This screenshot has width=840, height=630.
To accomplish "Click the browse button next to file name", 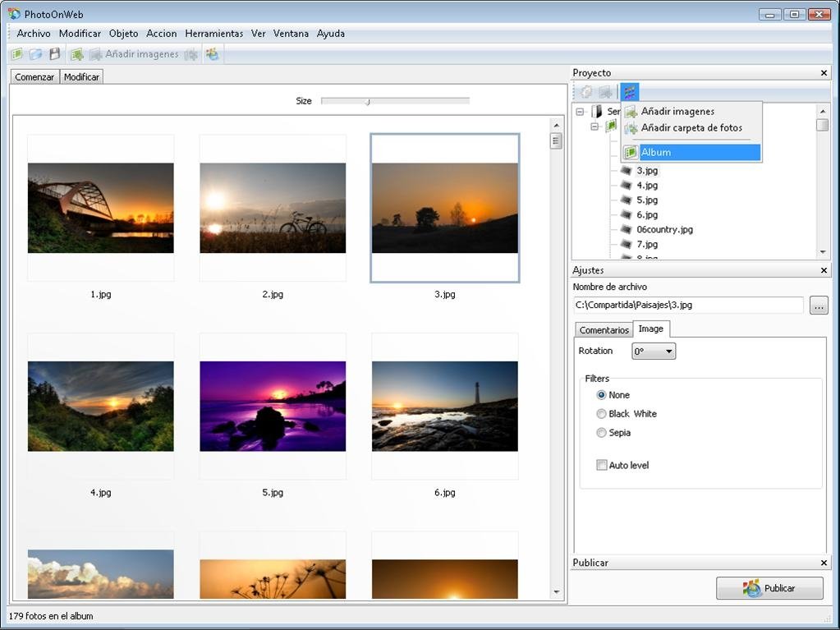I will (819, 306).
